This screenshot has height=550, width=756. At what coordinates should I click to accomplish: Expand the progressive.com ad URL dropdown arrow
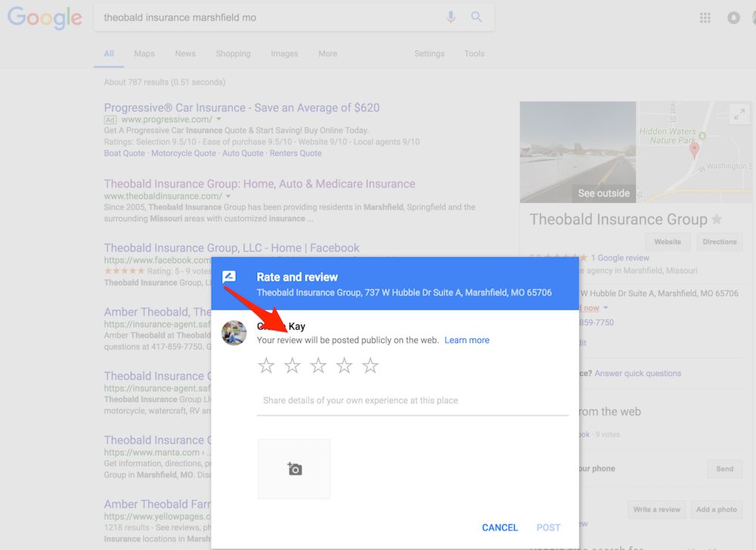(x=218, y=119)
